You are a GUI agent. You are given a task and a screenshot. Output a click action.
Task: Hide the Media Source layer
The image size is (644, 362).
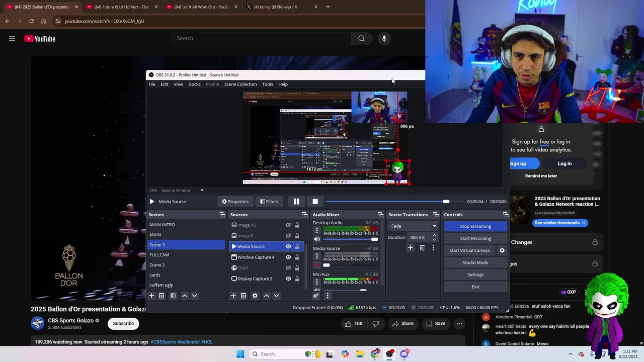click(288, 246)
